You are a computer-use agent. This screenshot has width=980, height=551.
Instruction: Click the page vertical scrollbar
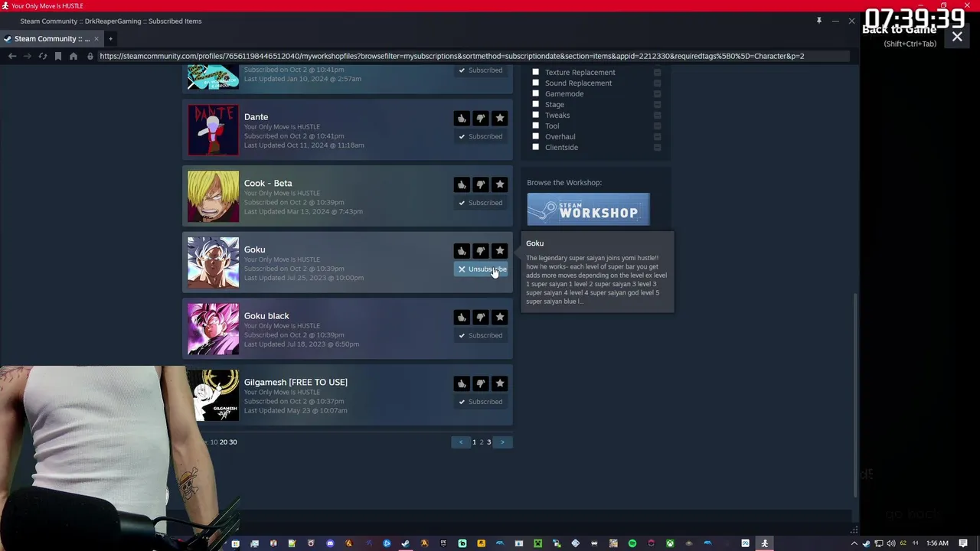pyautogui.click(x=855, y=396)
